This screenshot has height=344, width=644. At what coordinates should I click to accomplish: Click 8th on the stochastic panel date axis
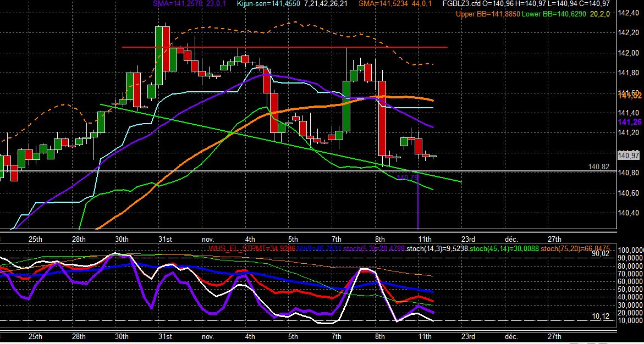click(380, 337)
